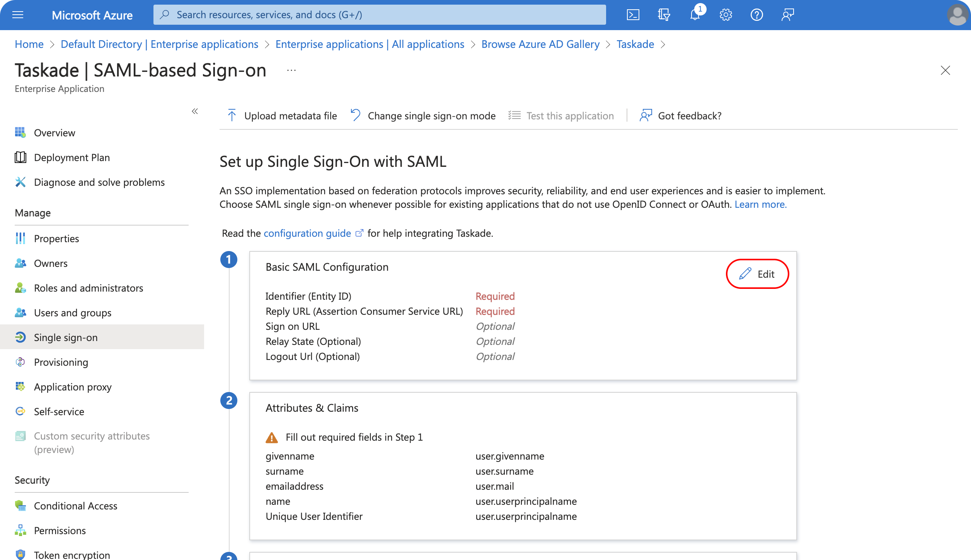The image size is (971, 560).
Task: Click the Learn more link
Action: pos(760,204)
